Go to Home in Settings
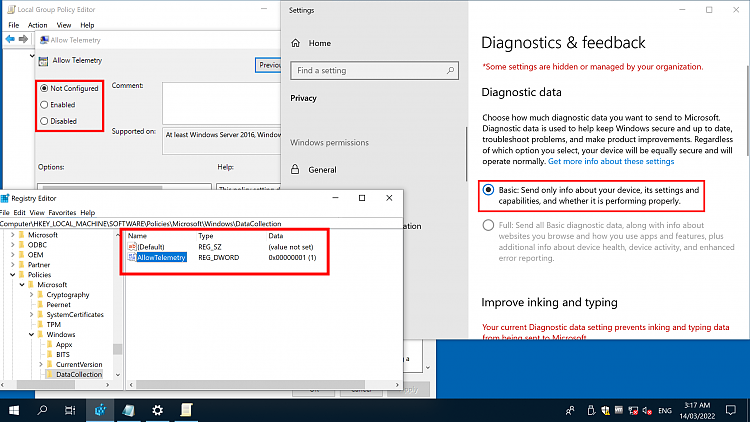This screenshot has height=422, width=750. click(320, 43)
